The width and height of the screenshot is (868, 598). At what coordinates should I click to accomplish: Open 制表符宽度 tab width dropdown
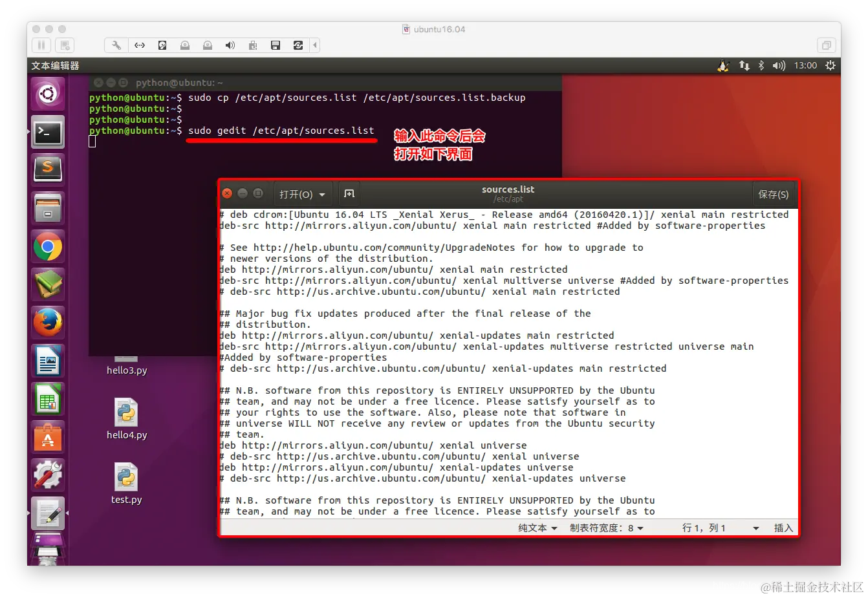(x=607, y=528)
